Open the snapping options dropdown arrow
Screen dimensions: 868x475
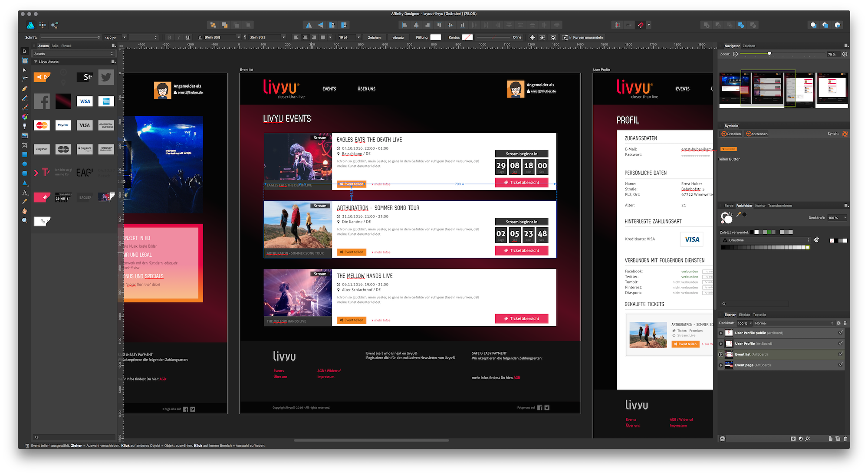649,25
